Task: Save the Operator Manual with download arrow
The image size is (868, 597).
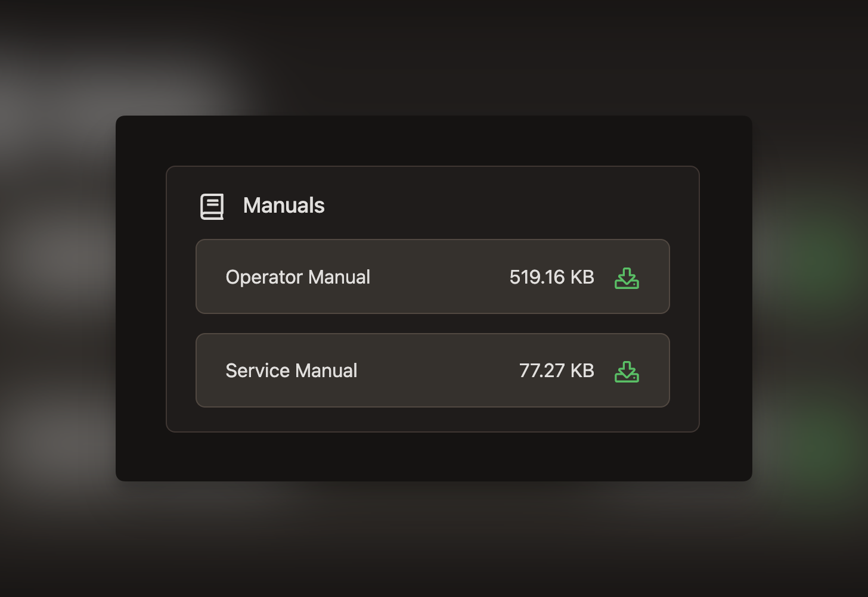Action: tap(627, 278)
